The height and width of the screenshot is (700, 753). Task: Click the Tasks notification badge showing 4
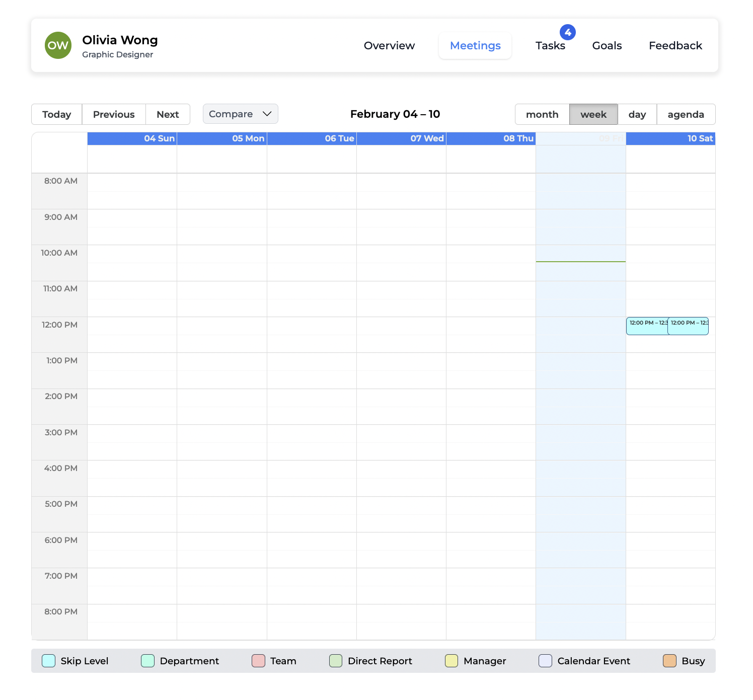567,32
